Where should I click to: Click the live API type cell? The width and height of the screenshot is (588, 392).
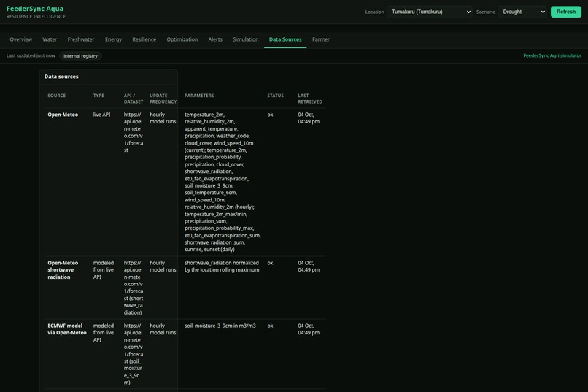pyautogui.click(x=101, y=115)
